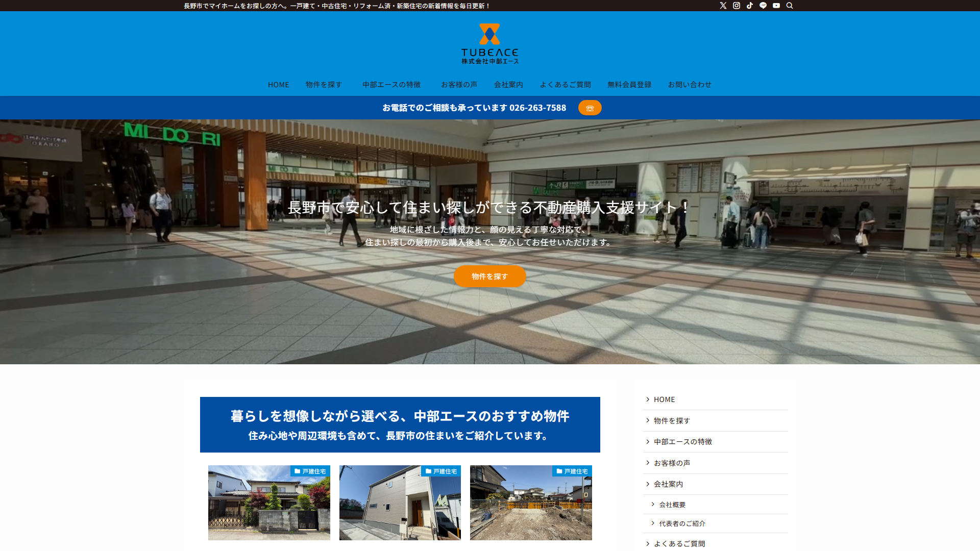Open third property thumbnail of vacant lot
This screenshot has height=551, width=980.
click(x=531, y=503)
